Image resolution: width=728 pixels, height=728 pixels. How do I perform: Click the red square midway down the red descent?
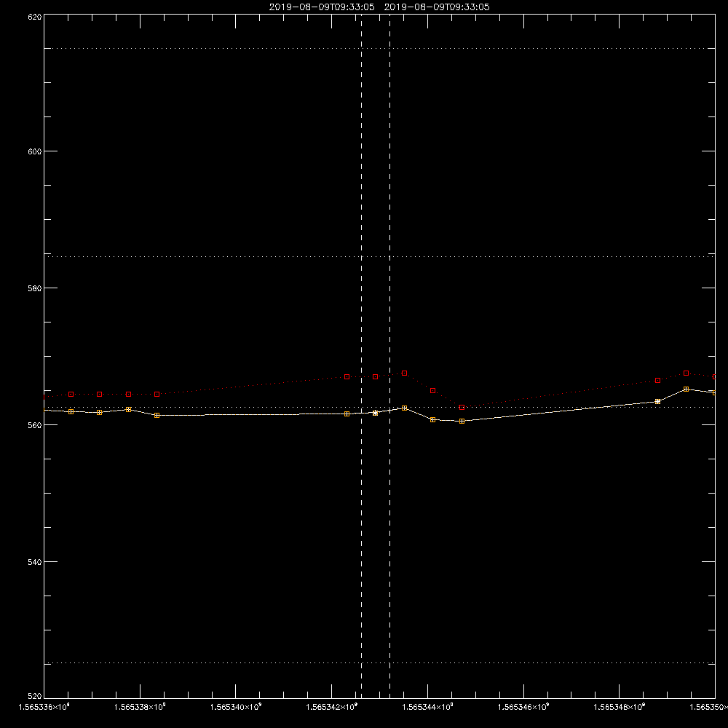(432, 390)
